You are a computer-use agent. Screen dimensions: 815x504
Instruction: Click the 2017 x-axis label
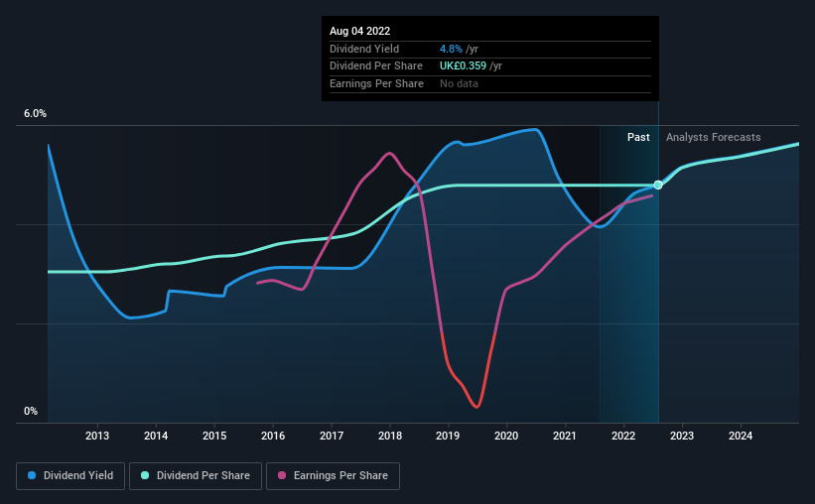pyautogui.click(x=332, y=436)
